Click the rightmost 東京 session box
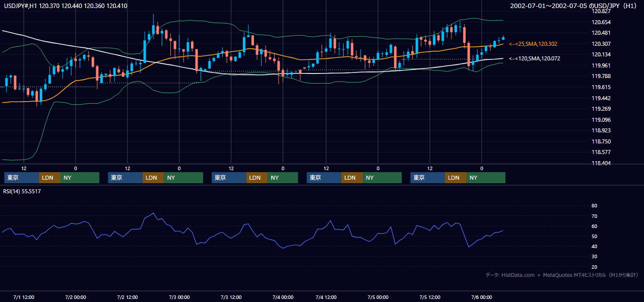 coord(428,178)
